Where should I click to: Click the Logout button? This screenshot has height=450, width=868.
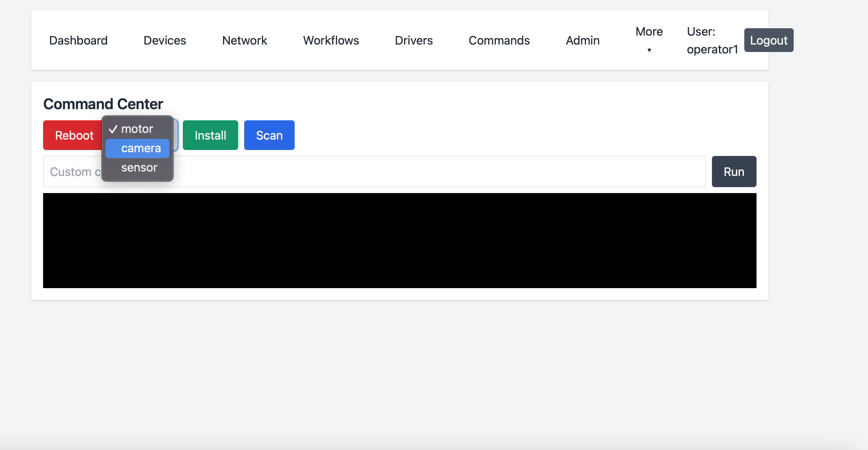(769, 40)
